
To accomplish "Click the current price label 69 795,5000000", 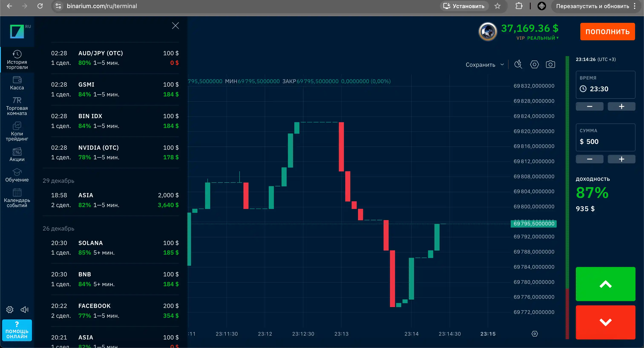I will [533, 223].
